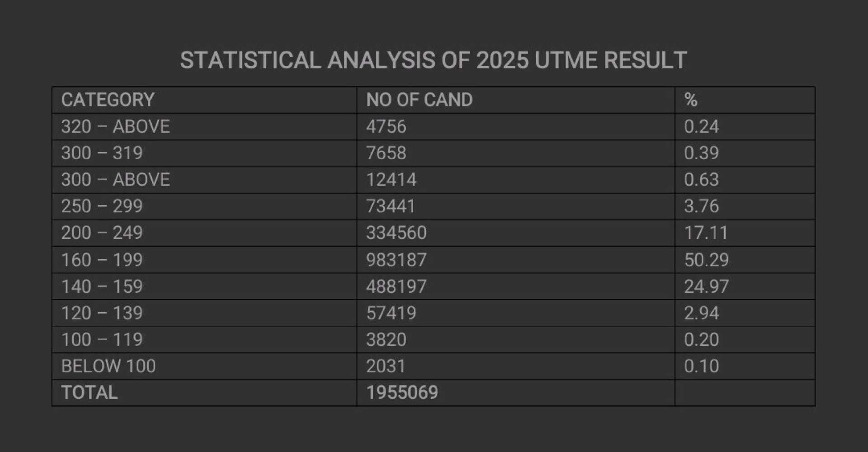Select the '300 – 319' category cell
Screen dimensions: 868x452
click(102, 153)
